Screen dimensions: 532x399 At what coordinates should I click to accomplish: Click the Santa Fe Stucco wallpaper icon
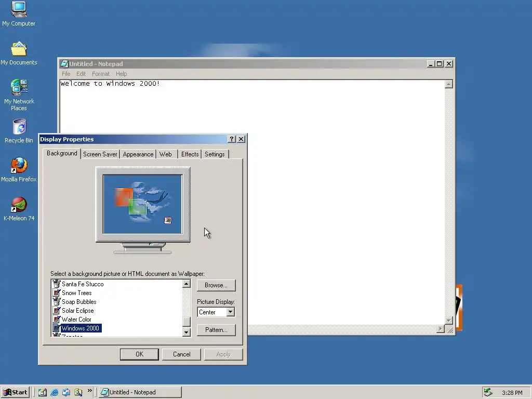coord(56,284)
